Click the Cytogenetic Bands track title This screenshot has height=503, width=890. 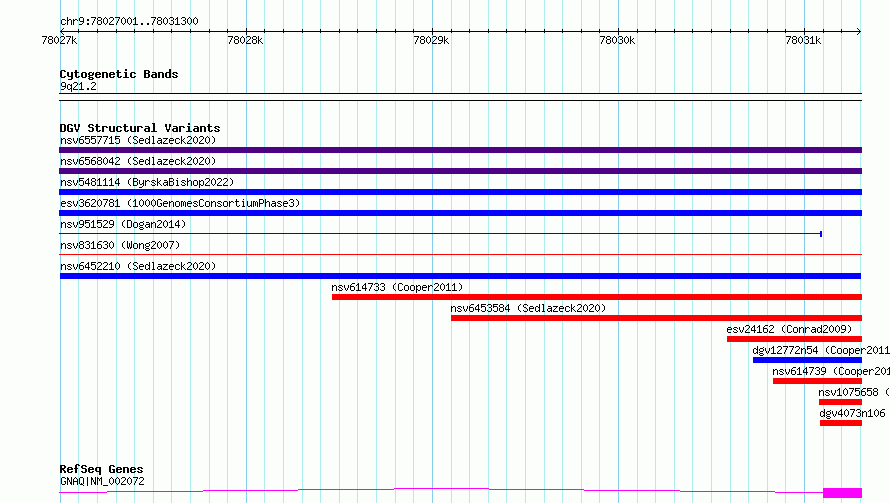pyautogui.click(x=119, y=74)
